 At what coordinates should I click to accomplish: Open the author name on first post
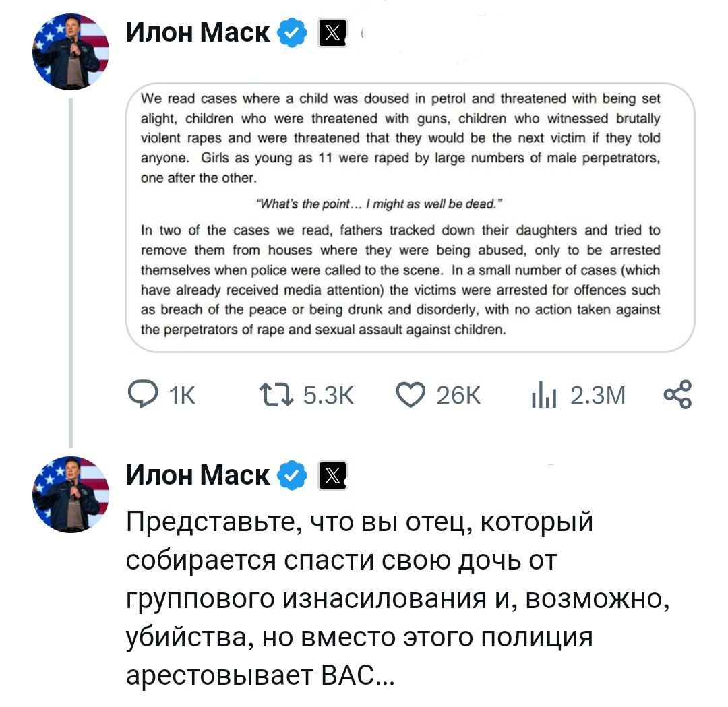(199, 33)
